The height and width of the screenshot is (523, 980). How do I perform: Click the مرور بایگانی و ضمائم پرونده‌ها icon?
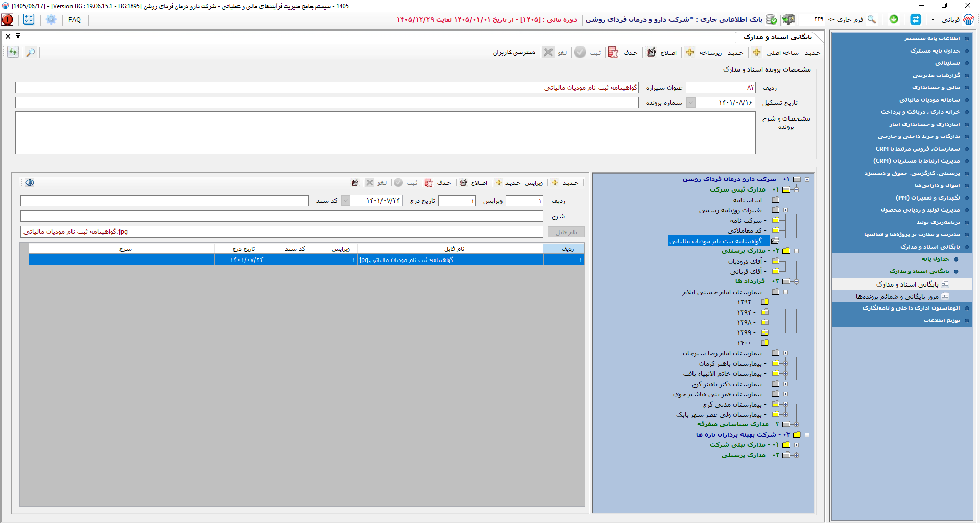(x=945, y=297)
